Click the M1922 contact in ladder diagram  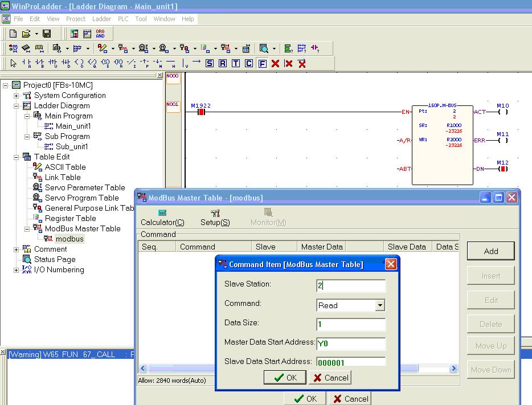pos(201,112)
